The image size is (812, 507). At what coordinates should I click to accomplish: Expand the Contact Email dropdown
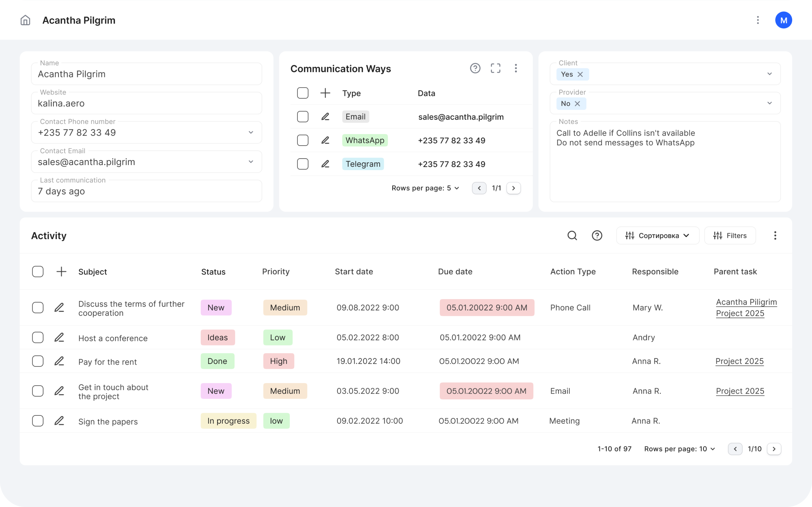(251, 162)
